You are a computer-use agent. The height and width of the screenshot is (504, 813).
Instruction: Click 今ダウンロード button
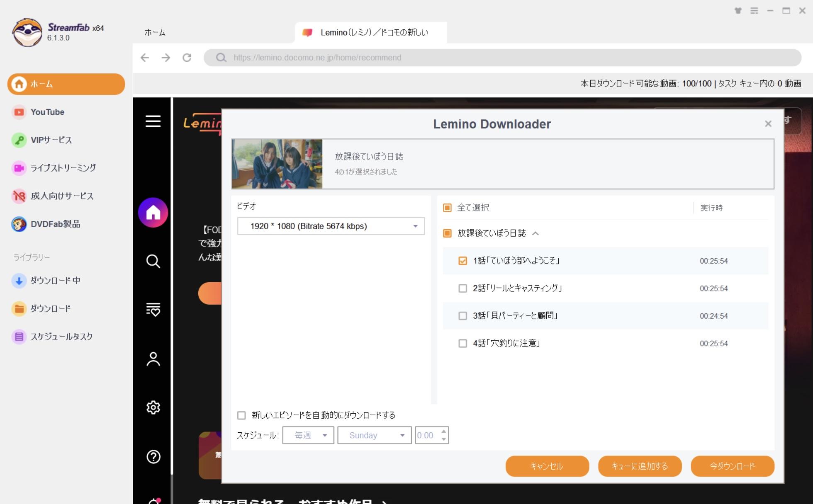click(733, 466)
